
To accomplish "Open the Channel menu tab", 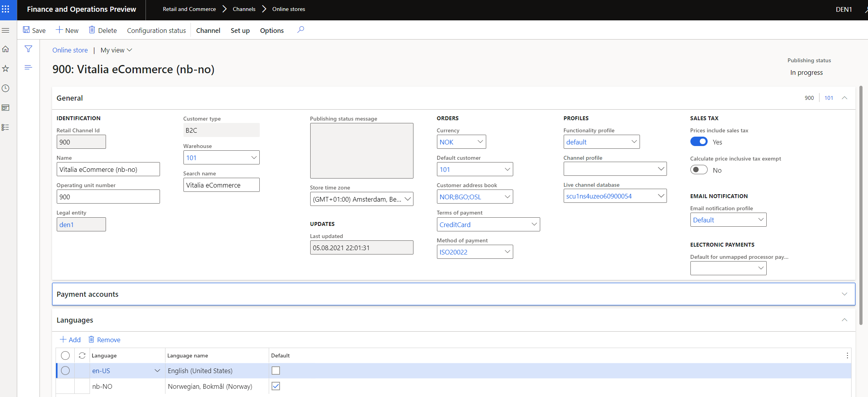I will pyautogui.click(x=208, y=31).
